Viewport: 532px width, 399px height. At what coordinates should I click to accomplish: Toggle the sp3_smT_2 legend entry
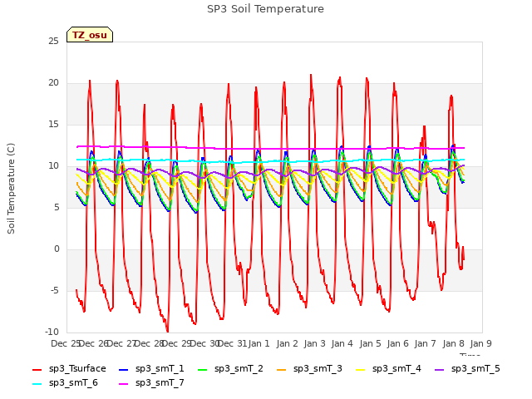point(230,369)
